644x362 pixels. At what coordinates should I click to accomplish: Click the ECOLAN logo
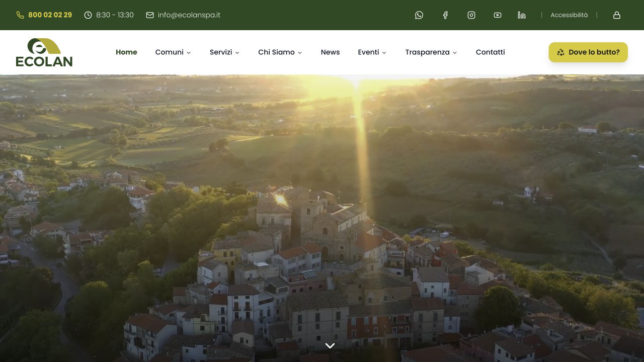pyautogui.click(x=44, y=52)
